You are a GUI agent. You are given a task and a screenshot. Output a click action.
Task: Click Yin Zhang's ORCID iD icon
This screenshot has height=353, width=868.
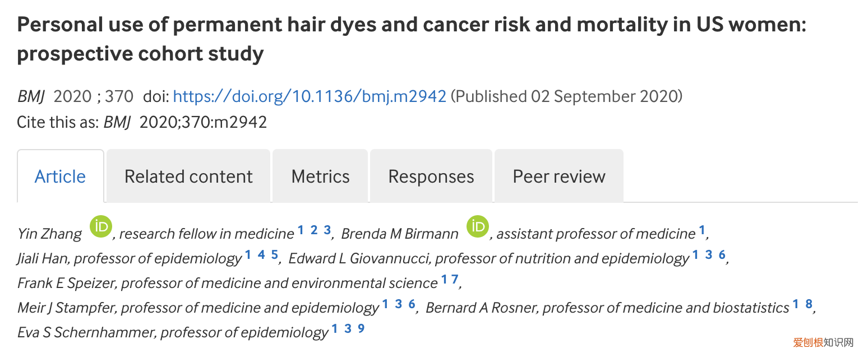point(101,227)
